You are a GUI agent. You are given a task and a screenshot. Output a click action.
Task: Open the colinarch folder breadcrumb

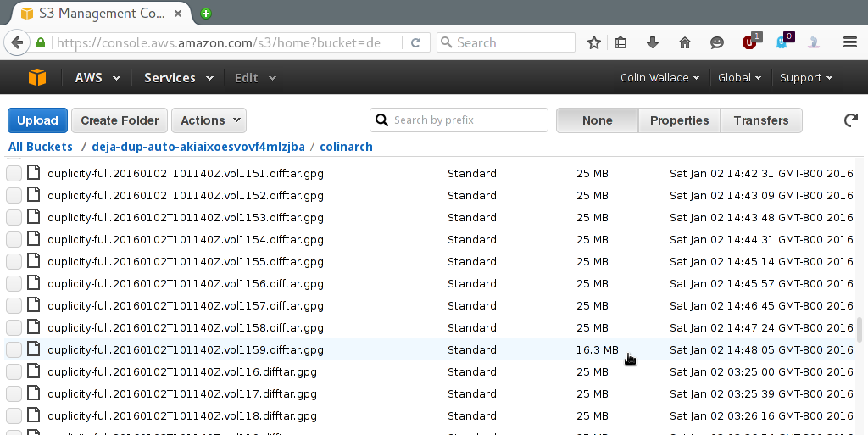tap(346, 147)
